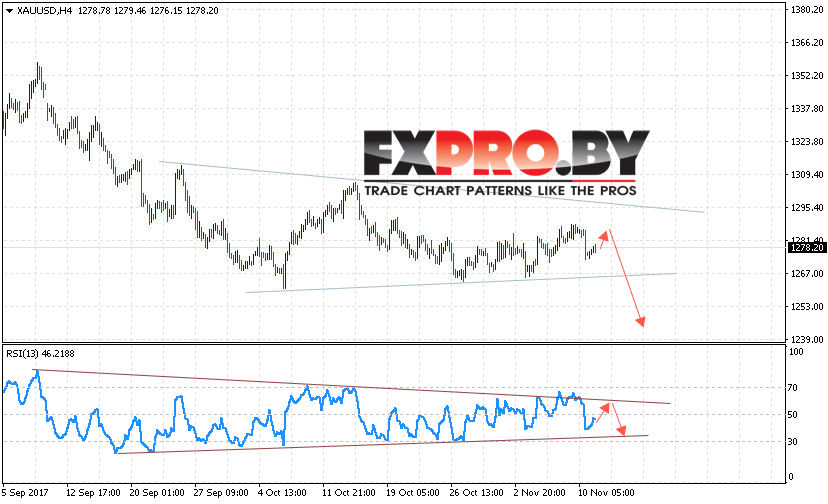Select the black current price tag 1278.20

coord(807,248)
